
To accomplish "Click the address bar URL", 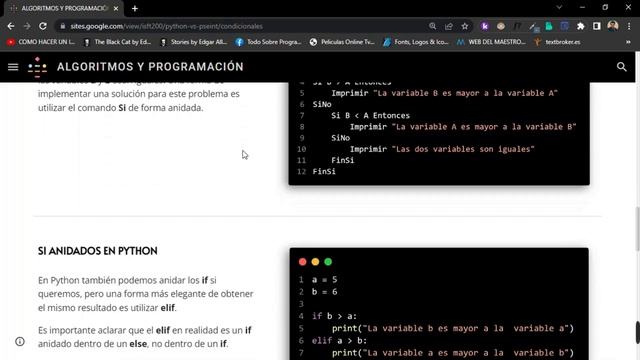I will point(167,26).
